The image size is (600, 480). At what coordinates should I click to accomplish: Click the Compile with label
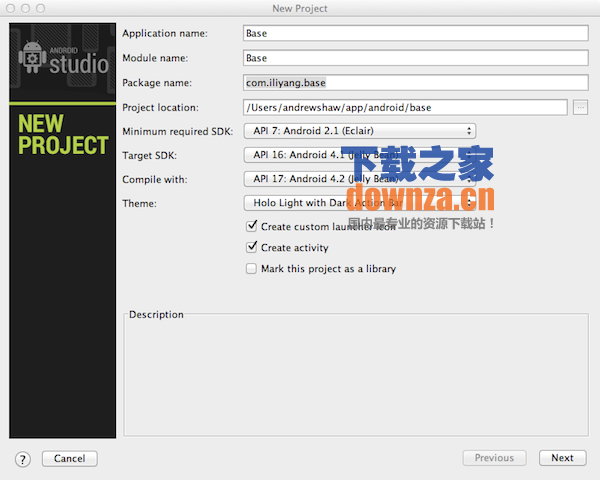tap(155, 180)
